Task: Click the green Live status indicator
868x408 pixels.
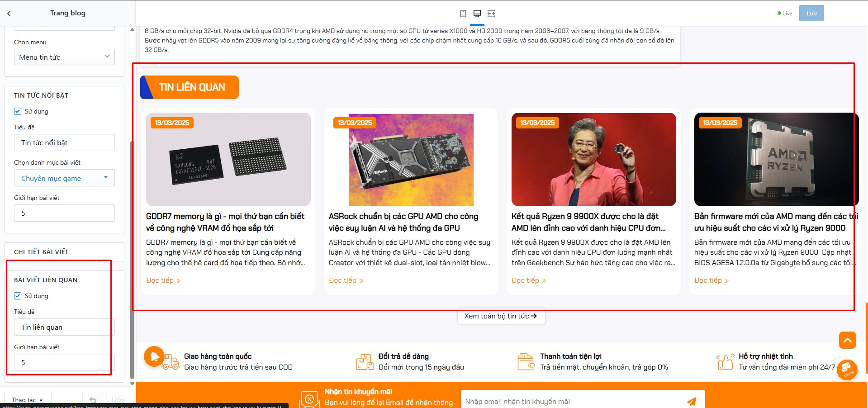Action: (x=785, y=14)
